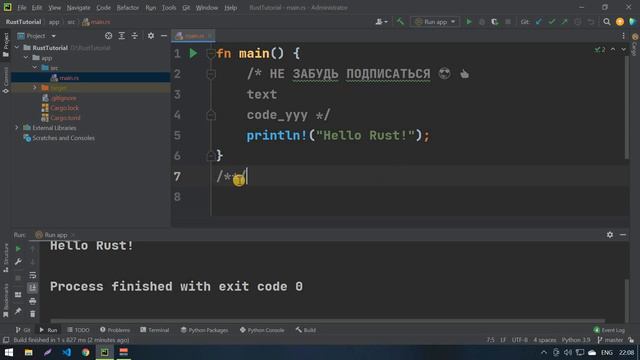
Task: Click Select Opened File target icon
Action: 108,36
